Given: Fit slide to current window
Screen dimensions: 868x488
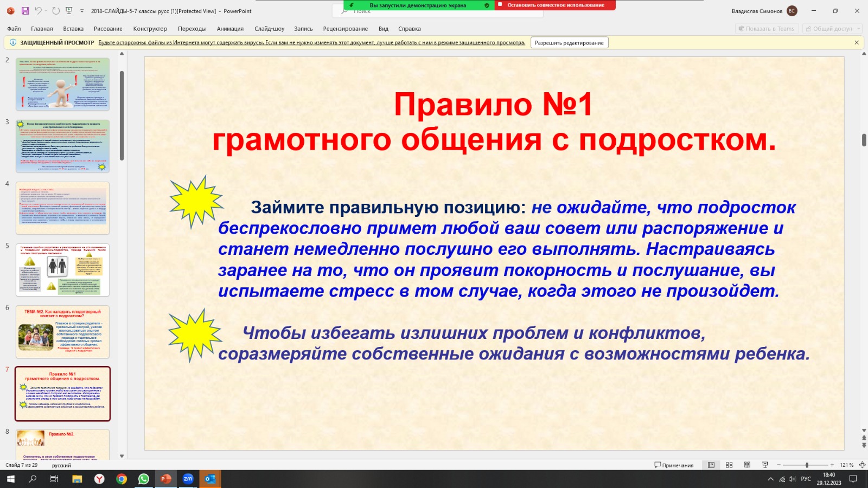Looking at the screenshot, I should [862, 465].
